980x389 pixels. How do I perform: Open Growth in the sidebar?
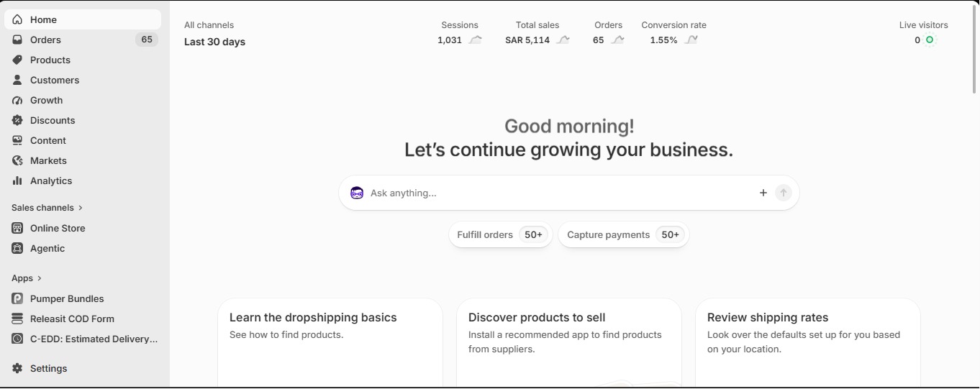[83, 100]
